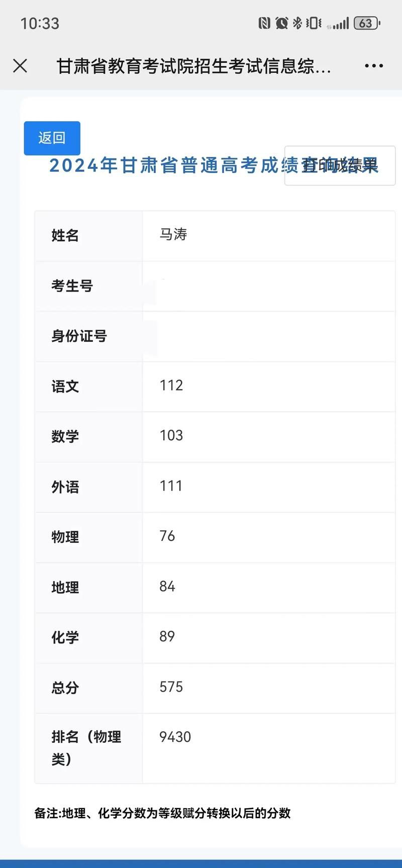Screen dimensions: 402x868
Task: Select the 排名（物理类）value 9430
Action: 175,737
